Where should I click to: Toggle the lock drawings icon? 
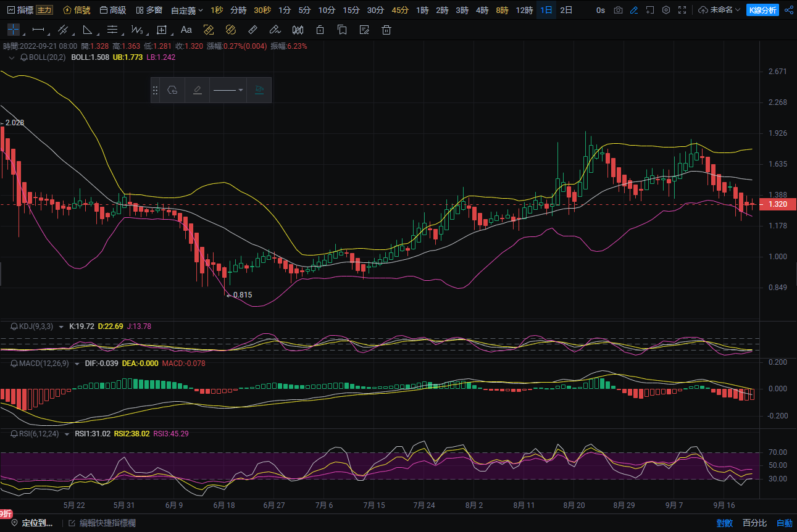click(320, 30)
